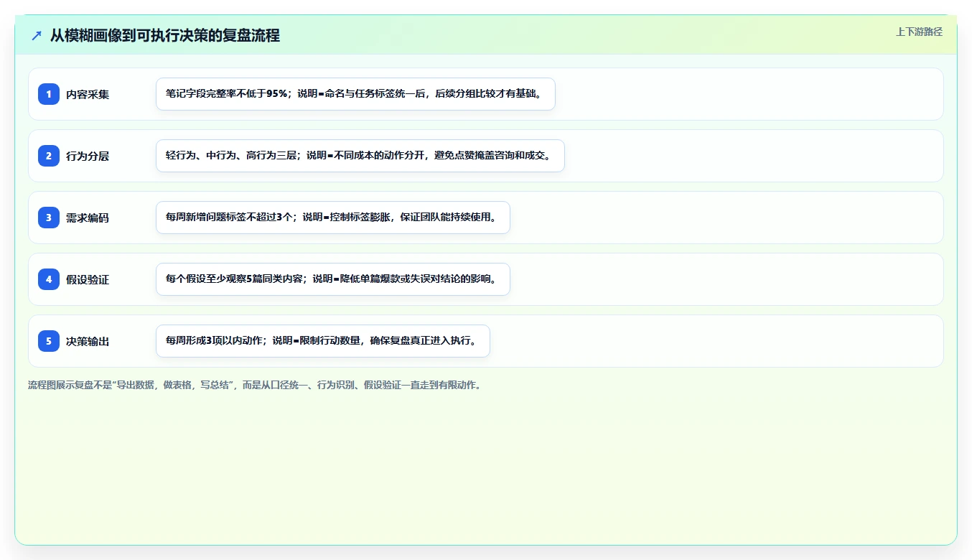Select step number 1 badge
The height and width of the screenshot is (560, 972).
pos(49,94)
